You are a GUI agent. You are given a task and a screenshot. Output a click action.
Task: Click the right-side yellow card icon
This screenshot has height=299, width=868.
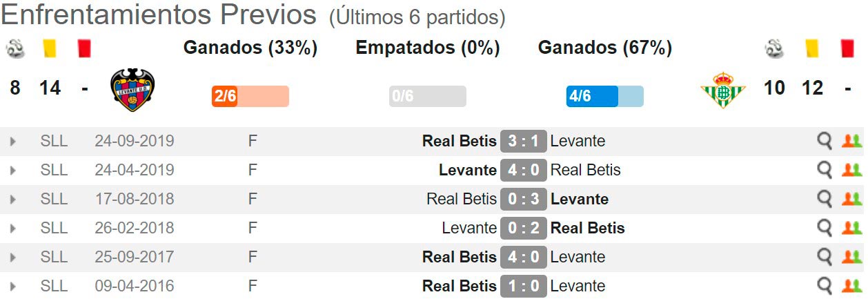tap(811, 48)
